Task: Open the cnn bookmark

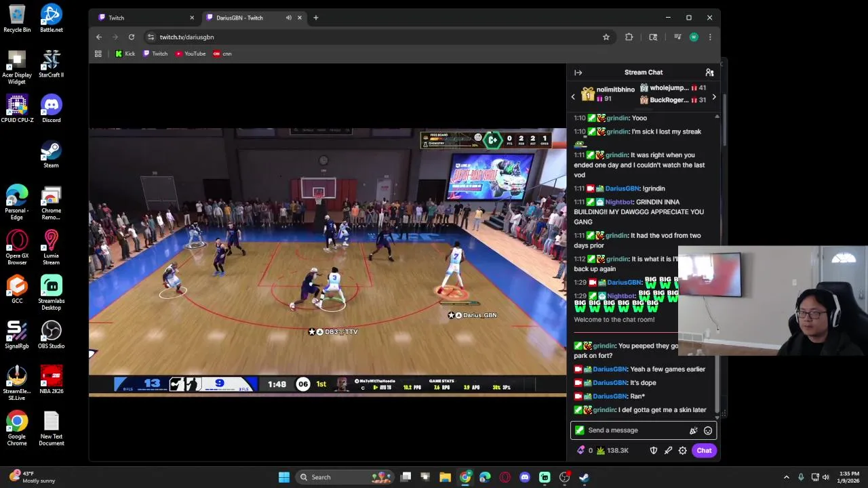Action: coord(222,54)
